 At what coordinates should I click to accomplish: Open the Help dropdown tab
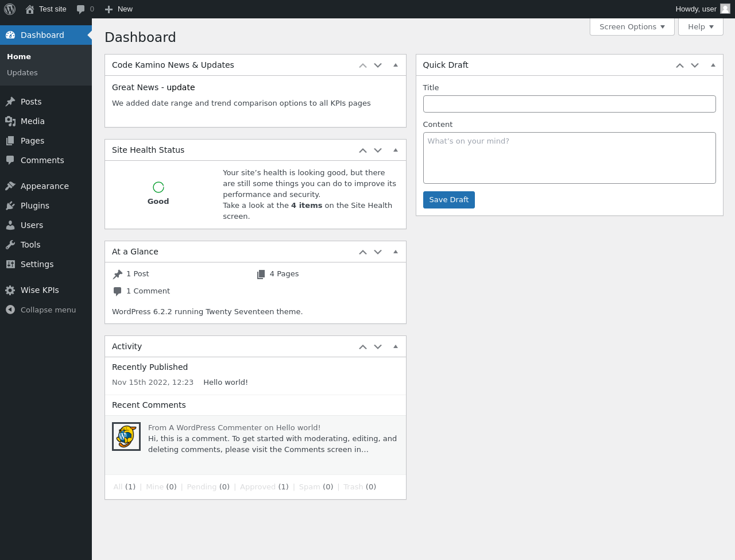tap(701, 27)
